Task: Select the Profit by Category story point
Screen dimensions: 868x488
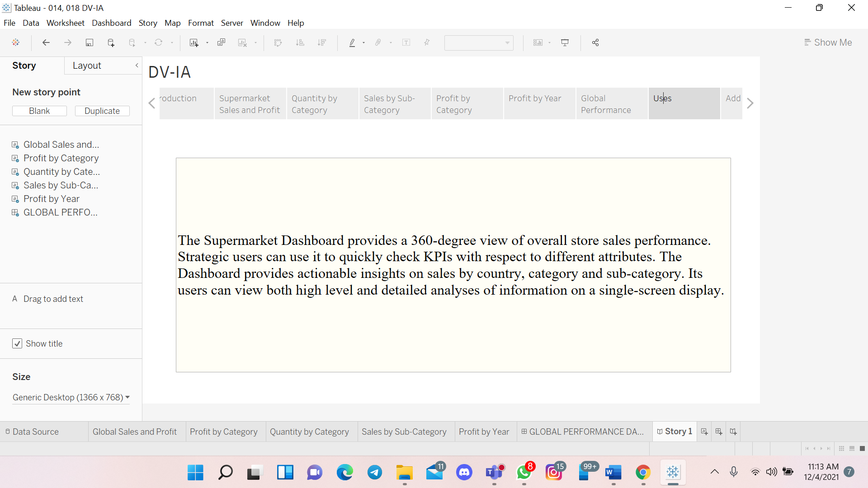Action: click(x=467, y=103)
